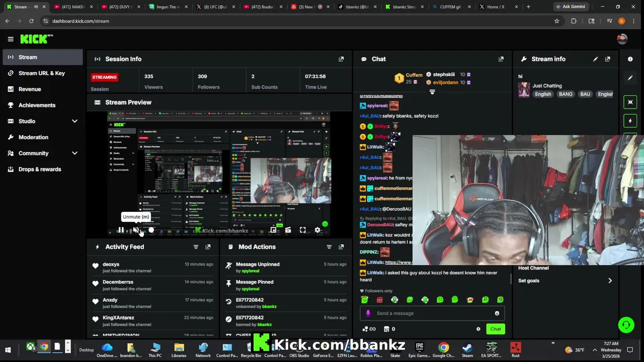
Task: Click the lightning bolt icon in right rail
Action: click(x=630, y=121)
